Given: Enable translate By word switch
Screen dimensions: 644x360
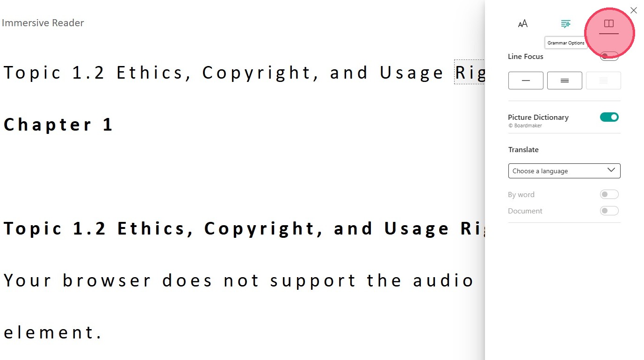Looking at the screenshot, I should pyautogui.click(x=609, y=194).
